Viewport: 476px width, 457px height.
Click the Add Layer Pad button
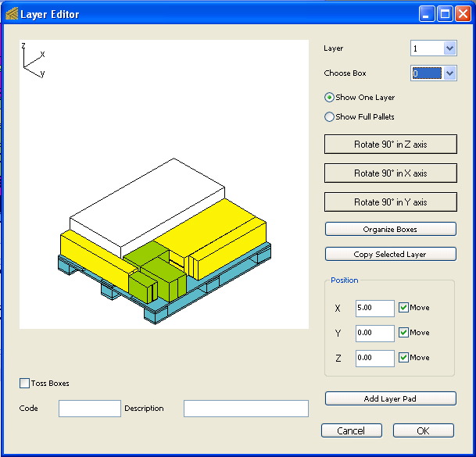390,398
